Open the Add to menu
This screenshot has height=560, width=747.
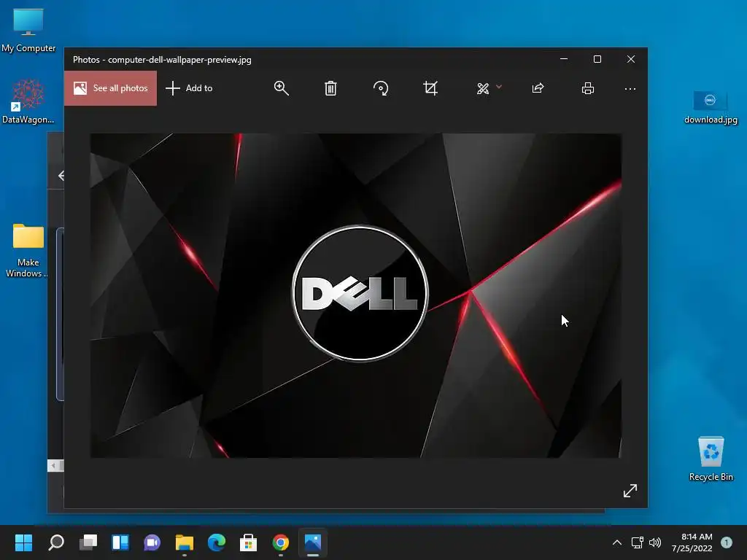point(189,88)
